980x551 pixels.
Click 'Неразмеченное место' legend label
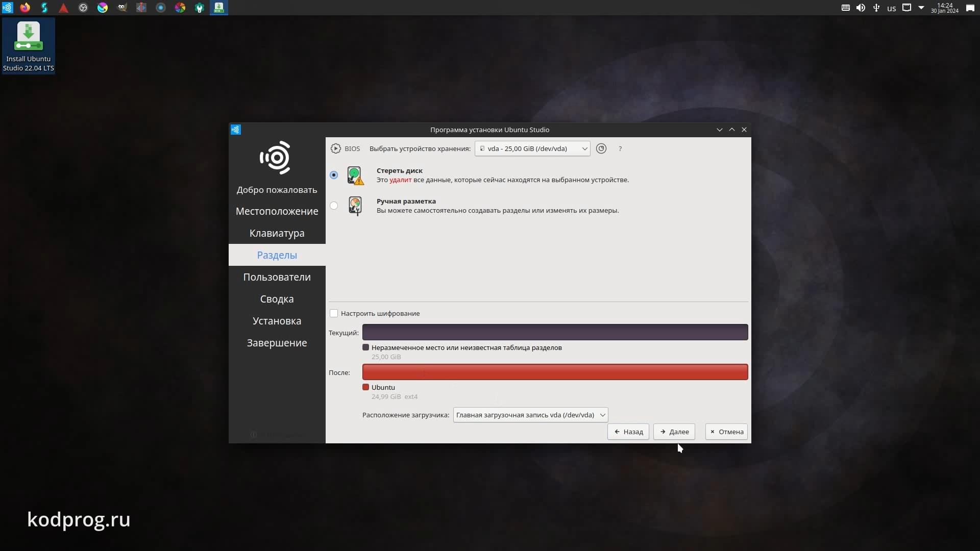(x=467, y=347)
